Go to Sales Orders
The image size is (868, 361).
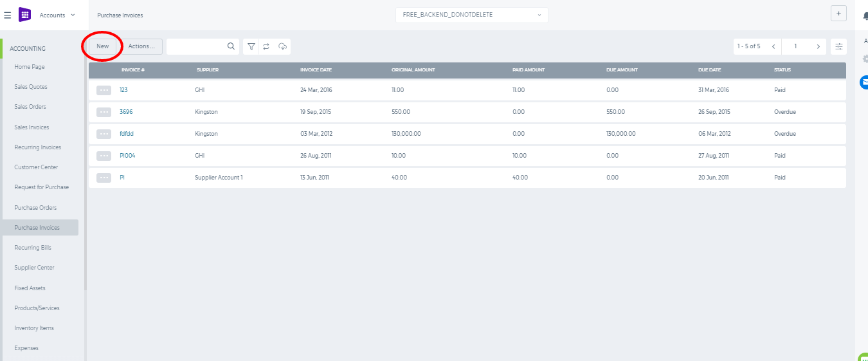pyautogui.click(x=30, y=107)
